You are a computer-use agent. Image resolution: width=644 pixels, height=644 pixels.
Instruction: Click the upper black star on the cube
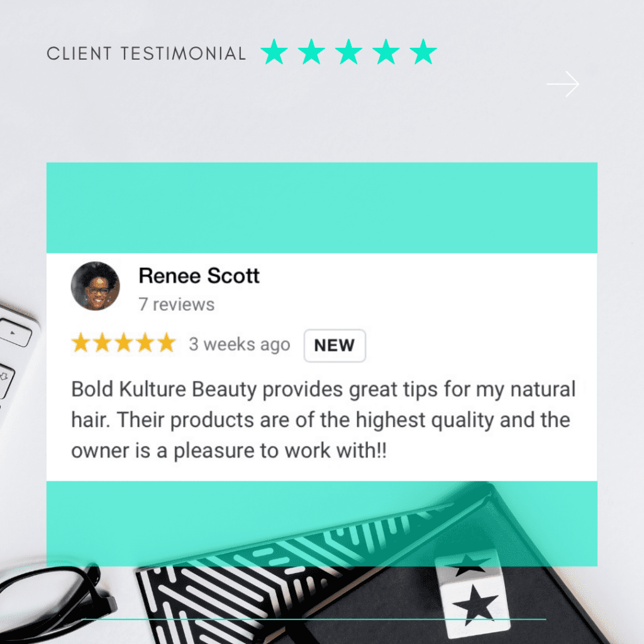[x=469, y=564]
